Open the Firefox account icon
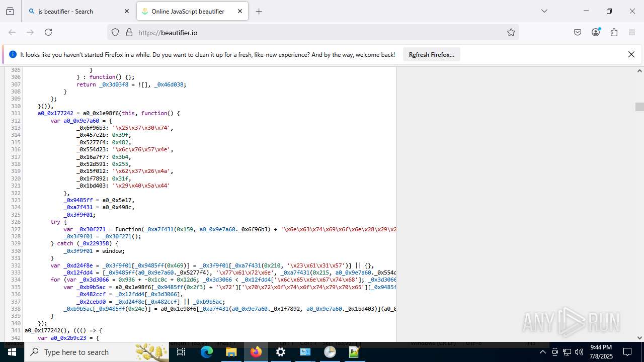This screenshot has height=362, width=644. [x=596, y=32]
